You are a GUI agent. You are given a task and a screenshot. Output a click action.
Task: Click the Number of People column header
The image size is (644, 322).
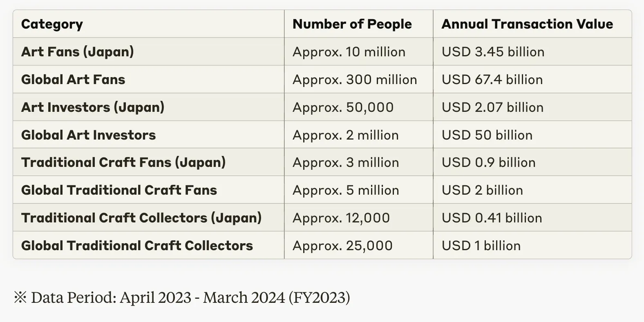tap(352, 24)
